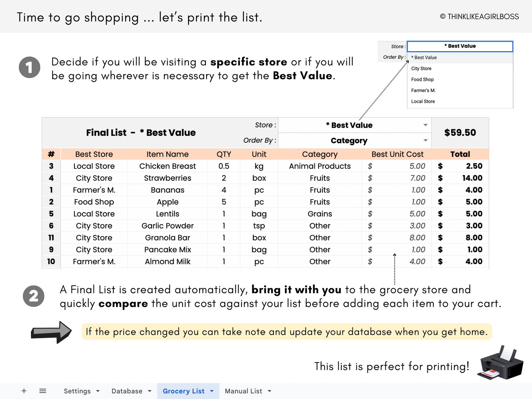Screen dimensions: 532x399
Task: Click the THINKLIKEAGIRLBOSS copyright logo
Action: pos(479,16)
